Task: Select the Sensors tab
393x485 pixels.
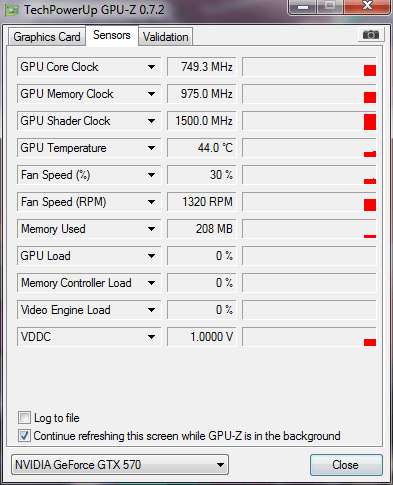Action: 112,35
